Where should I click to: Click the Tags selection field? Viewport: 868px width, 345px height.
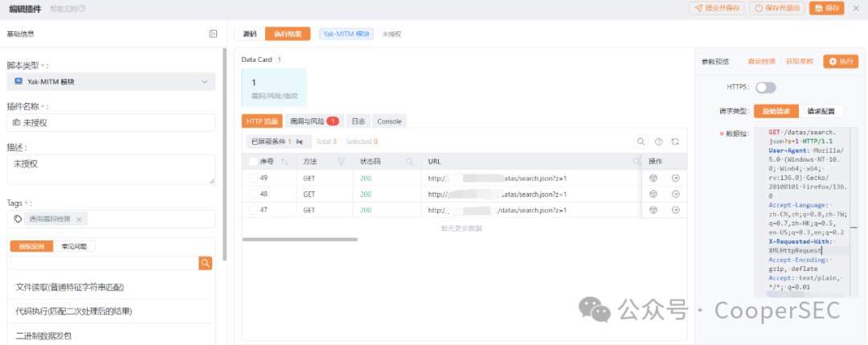tap(111, 220)
